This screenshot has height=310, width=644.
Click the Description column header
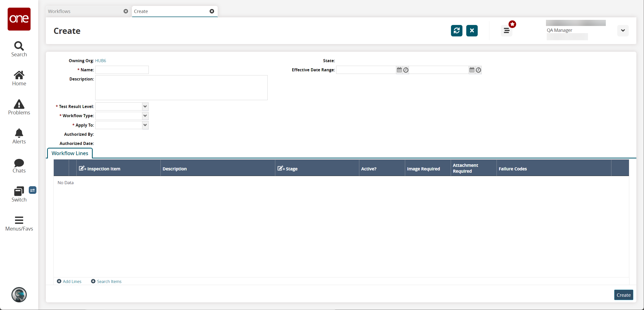click(218, 168)
